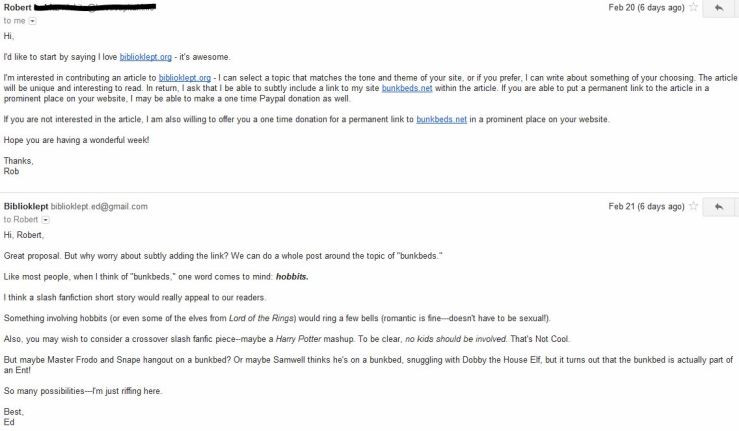Reply to the Feb 21 Biblioklept message
The height and width of the screenshot is (431, 739).
point(717,206)
